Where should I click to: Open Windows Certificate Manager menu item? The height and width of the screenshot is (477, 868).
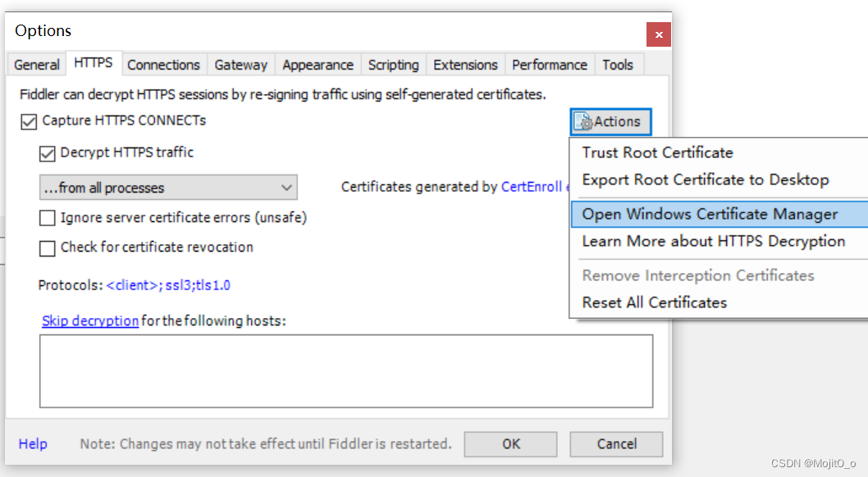[720, 214]
